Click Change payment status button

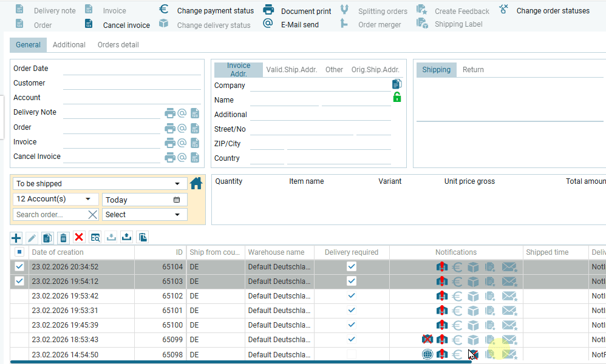click(x=215, y=11)
